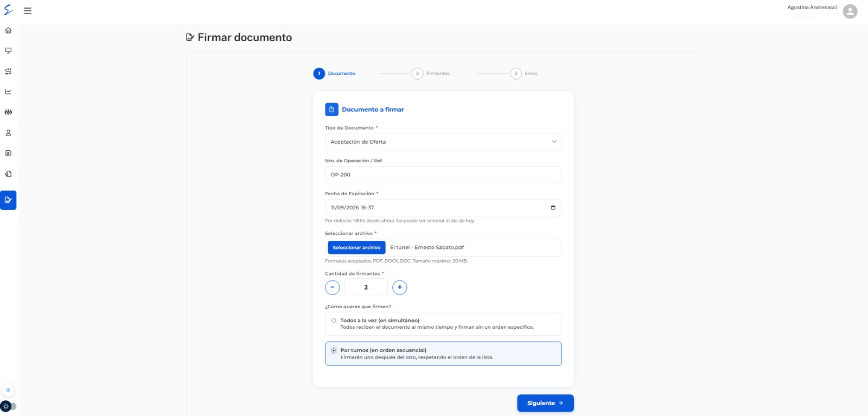The width and height of the screenshot is (868, 416).
Task: Decrease signer count with minus button
Action: [x=333, y=287]
